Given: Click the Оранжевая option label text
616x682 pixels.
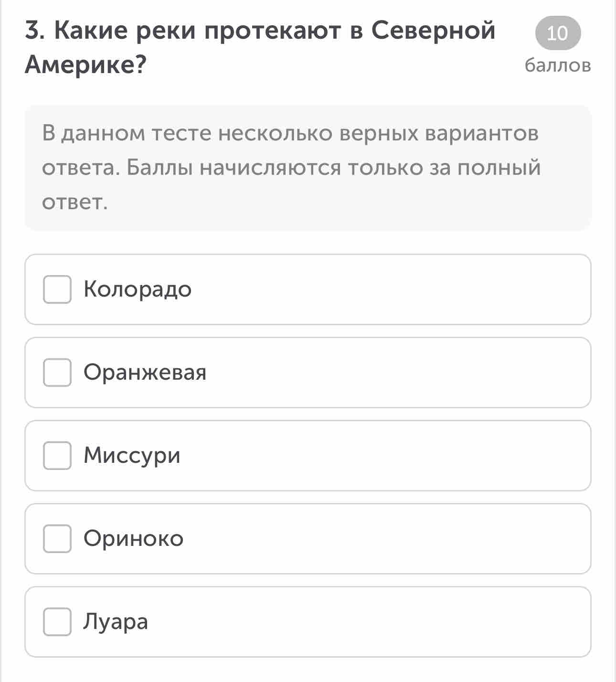Looking at the screenshot, I should 145,373.
